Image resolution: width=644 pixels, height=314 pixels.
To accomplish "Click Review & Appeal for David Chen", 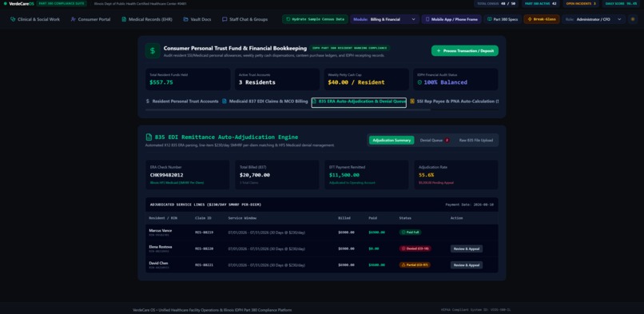I will pyautogui.click(x=466, y=264).
